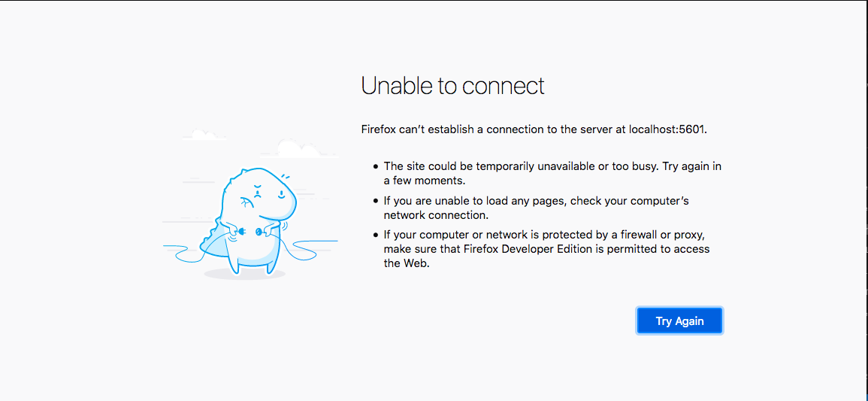Screen dimensions: 868x401
Task: Click the localhost:5601 server address text
Action: coord(667,130)
